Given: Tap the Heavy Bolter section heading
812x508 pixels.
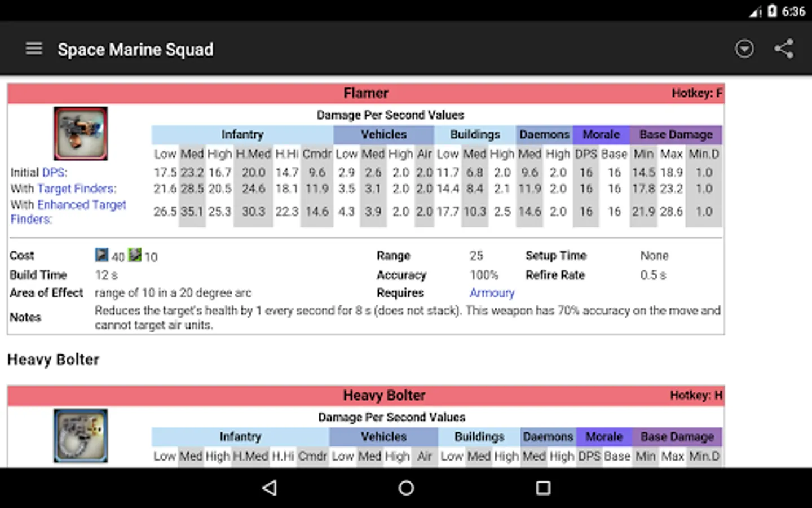Looking at the screenshot, I should [x=53, y=360].
